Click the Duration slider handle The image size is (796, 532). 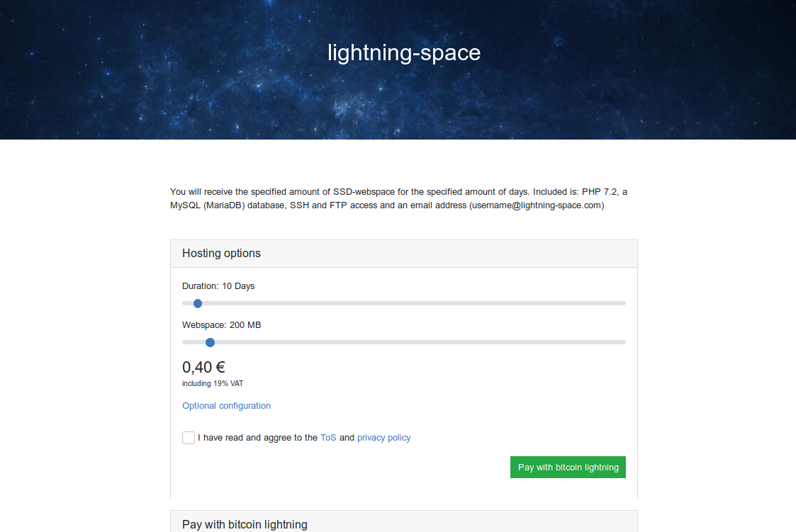click(198, 303)
